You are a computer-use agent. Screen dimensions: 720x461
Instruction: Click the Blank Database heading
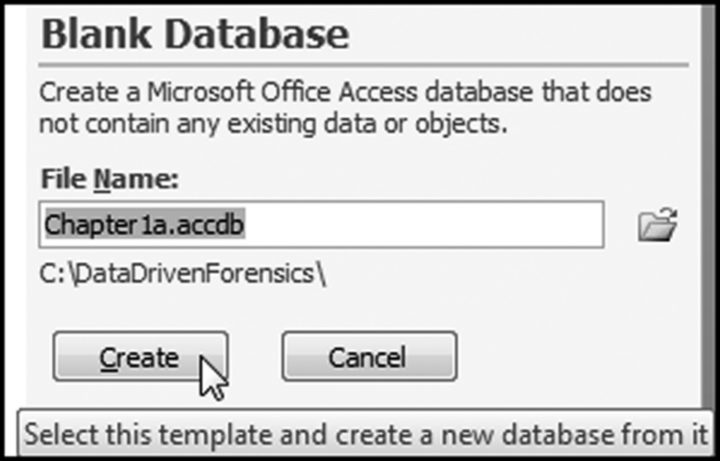194,34
